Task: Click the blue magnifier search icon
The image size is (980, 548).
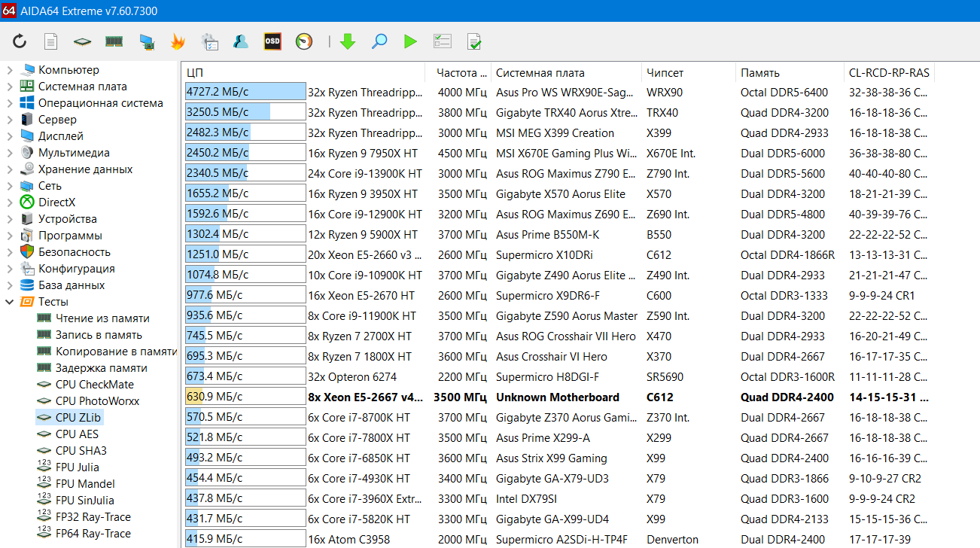Action: tap(379, 41)
